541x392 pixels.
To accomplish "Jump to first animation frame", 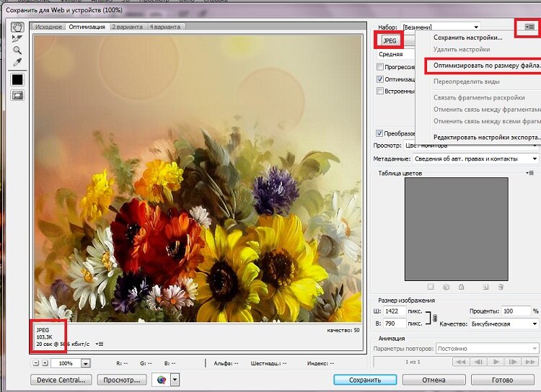I will [x=461, y=362].
